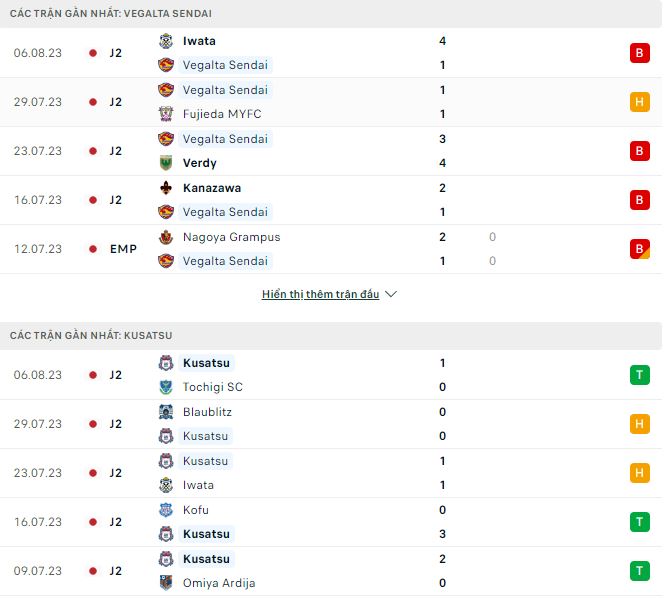The height and width of the screenshot is (599, 667).
Task: Click Fujieda MYFC team crest
Action: tap(166, 114)
